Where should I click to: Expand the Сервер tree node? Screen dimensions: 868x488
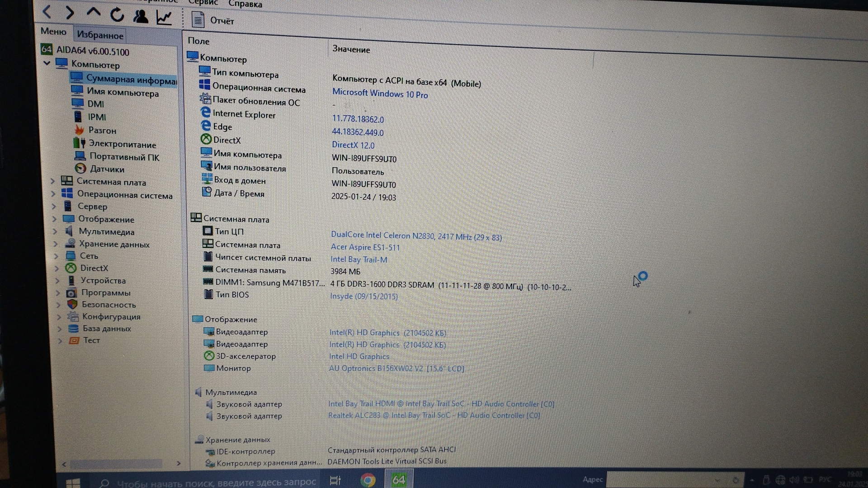click(x=54, y=206)
